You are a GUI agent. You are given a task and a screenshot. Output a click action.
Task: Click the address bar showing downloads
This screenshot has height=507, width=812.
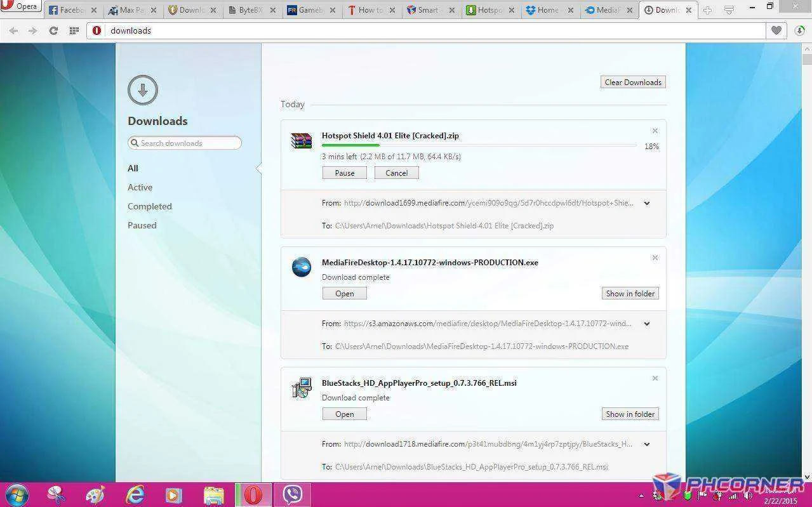[426, 30]
